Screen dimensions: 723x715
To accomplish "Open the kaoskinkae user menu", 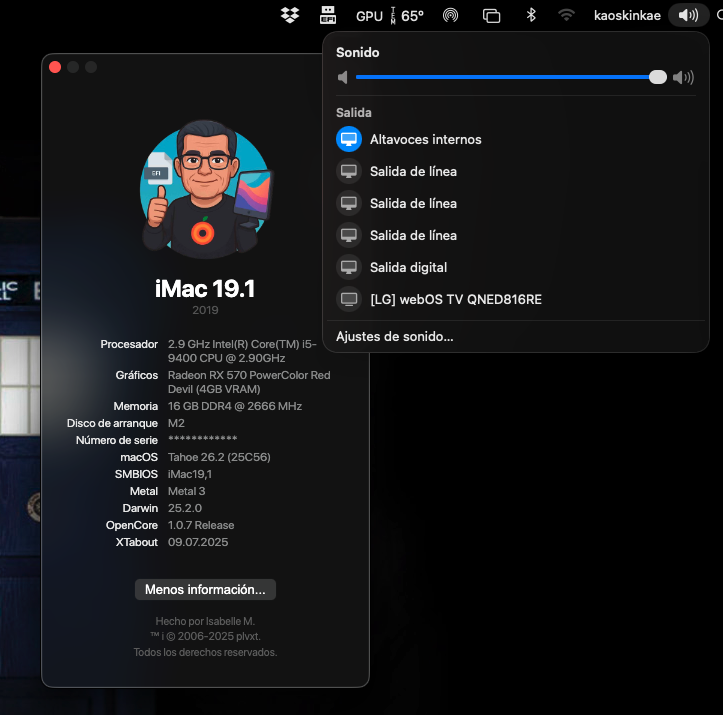I will tap(627, 16).
